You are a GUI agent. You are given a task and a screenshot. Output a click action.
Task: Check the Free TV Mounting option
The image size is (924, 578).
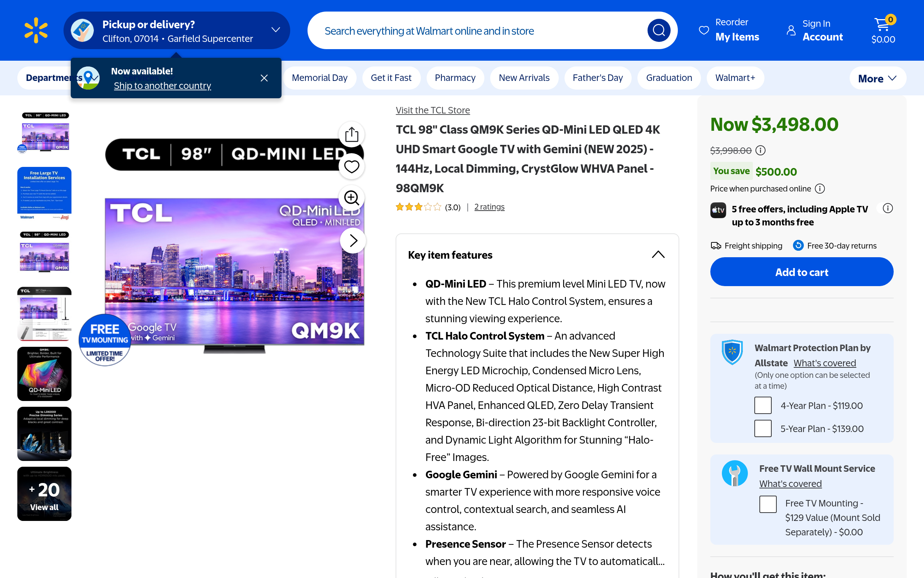(768, 504)
